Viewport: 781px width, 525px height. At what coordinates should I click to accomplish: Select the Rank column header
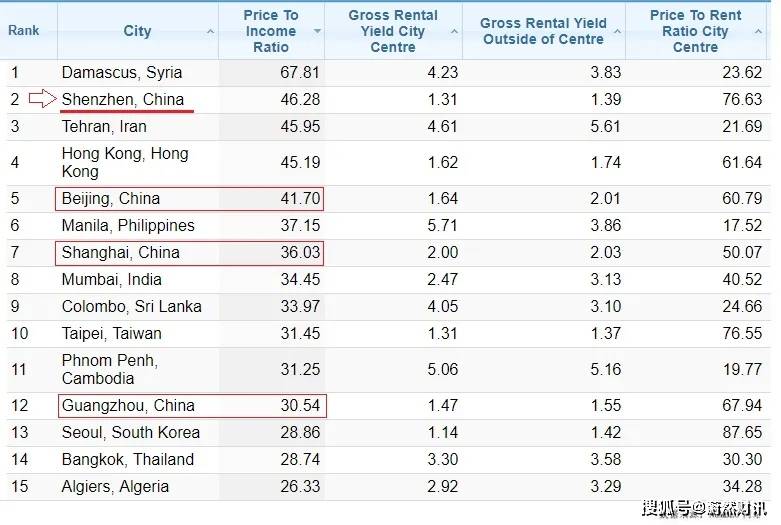click(x=23, y=30)
